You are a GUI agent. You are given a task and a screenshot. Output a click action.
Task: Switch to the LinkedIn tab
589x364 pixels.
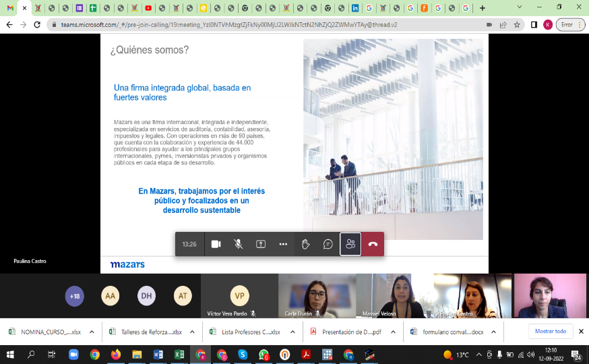pos(355,8)
